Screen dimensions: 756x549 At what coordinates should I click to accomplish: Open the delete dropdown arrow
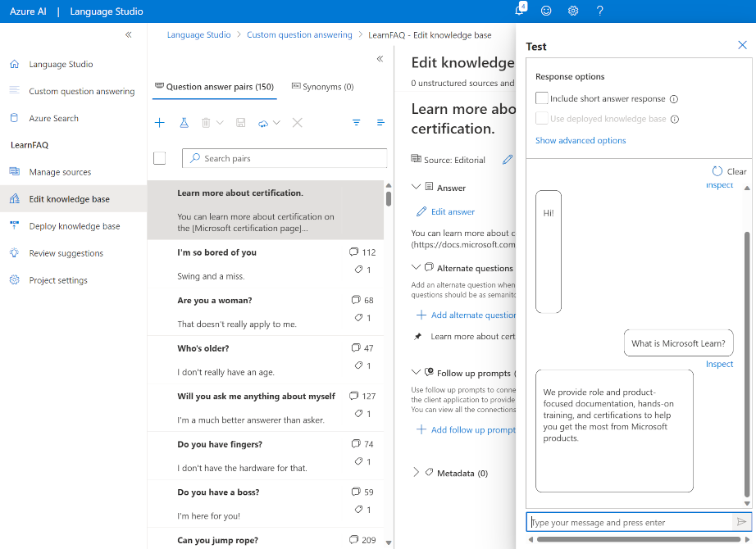tap(220, 123)
